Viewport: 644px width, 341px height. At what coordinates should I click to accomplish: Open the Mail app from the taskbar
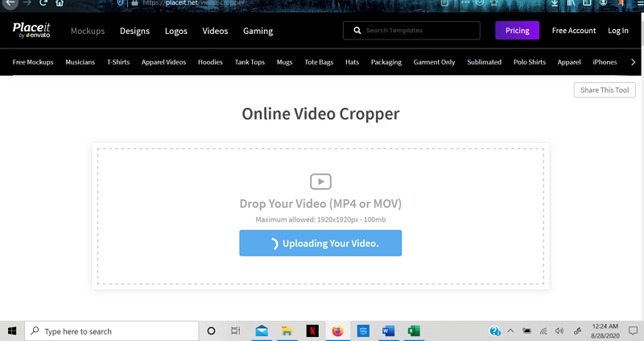(262, 331)
